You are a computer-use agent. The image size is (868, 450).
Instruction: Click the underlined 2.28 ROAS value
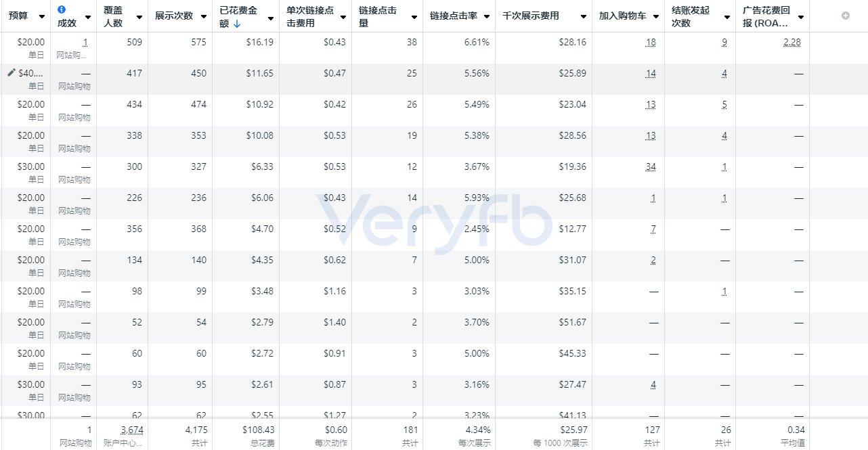click(x=792, y=42)
